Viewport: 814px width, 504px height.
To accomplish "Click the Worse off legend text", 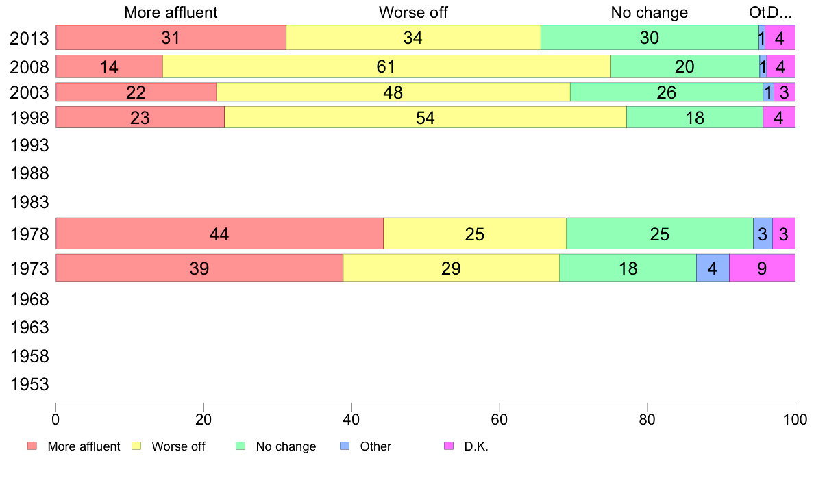I will point(178,446).
